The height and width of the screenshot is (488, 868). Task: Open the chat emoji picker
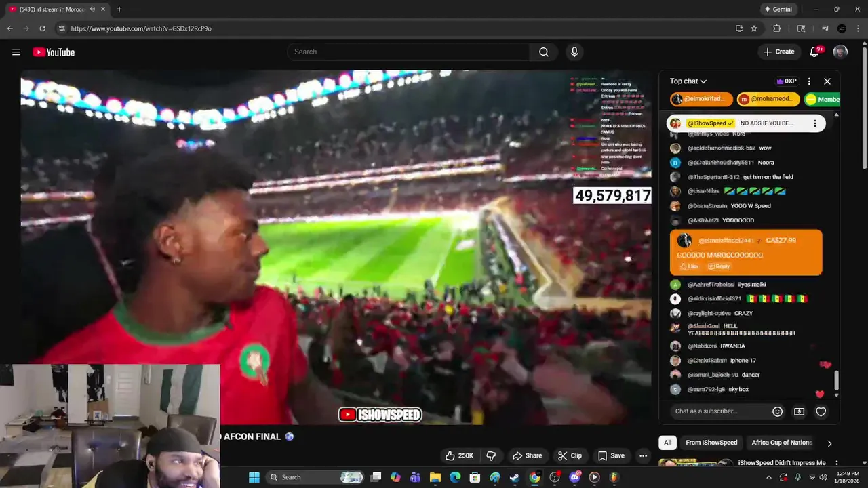tap(778, 411)
